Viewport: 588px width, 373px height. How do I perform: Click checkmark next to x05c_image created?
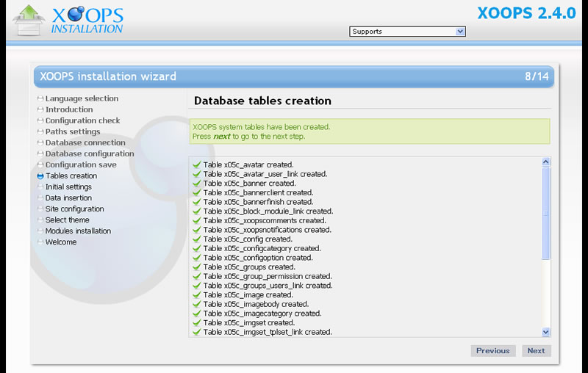(196, 294)
